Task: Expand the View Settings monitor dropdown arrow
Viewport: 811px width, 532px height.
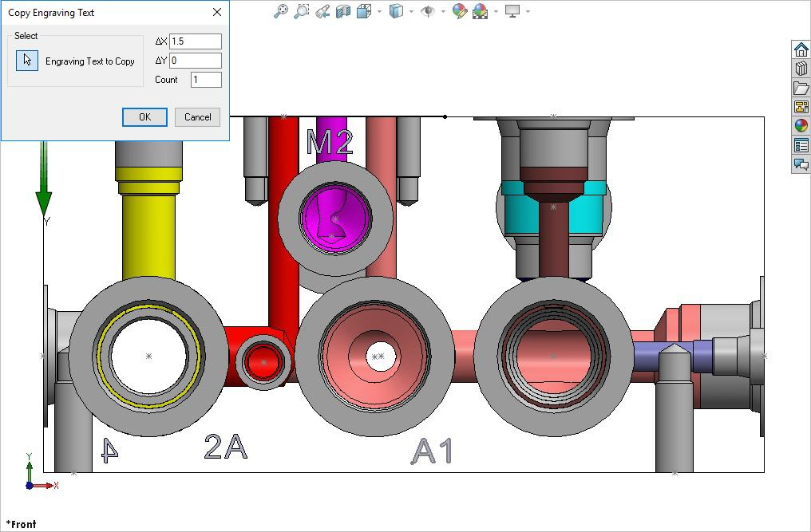Action: [x=528, y=11]
